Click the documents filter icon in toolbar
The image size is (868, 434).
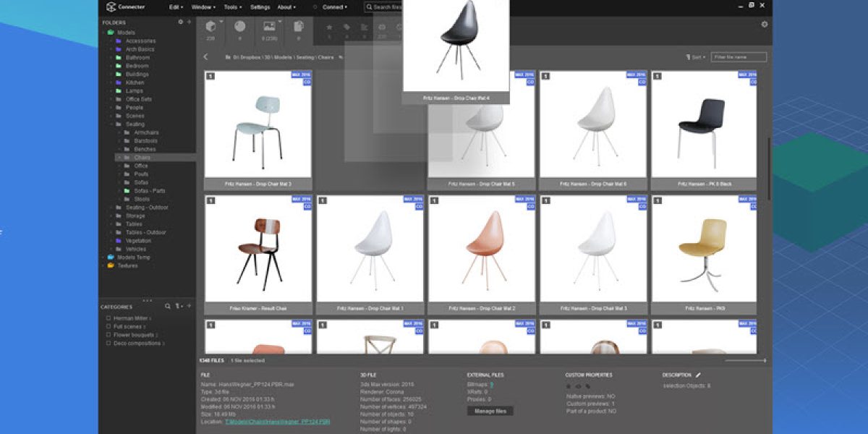tap(298, 27)
